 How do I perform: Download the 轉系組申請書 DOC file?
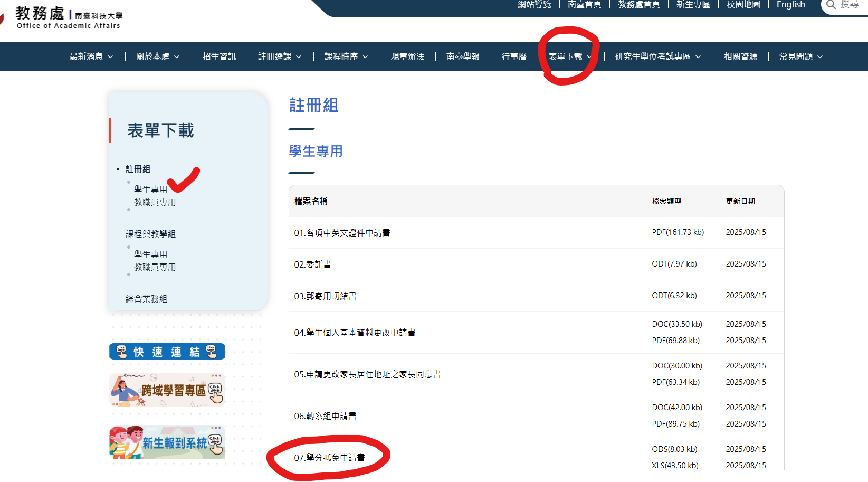tap(677, 408)
